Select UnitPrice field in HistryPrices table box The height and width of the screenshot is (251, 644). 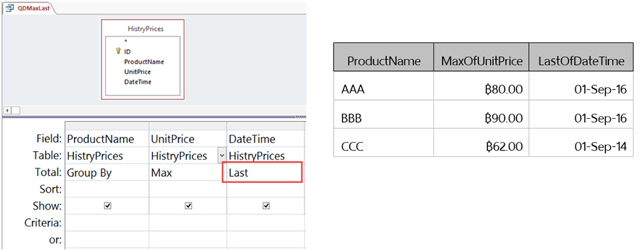(x=138, y=72)
